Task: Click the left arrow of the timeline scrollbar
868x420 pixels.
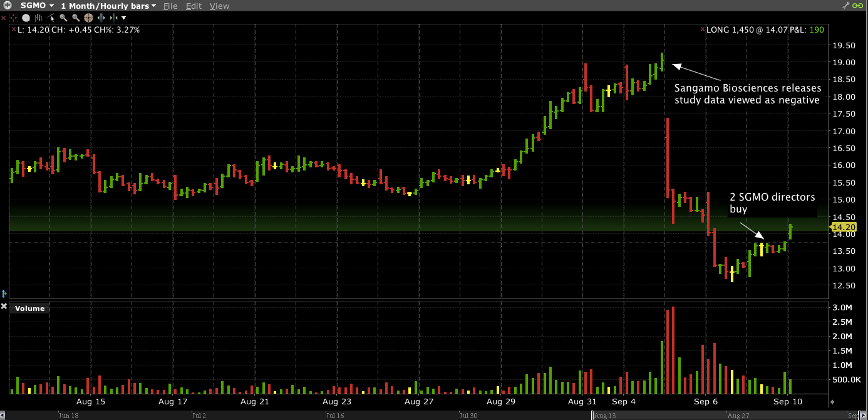Action: click(x=3, y=414)
